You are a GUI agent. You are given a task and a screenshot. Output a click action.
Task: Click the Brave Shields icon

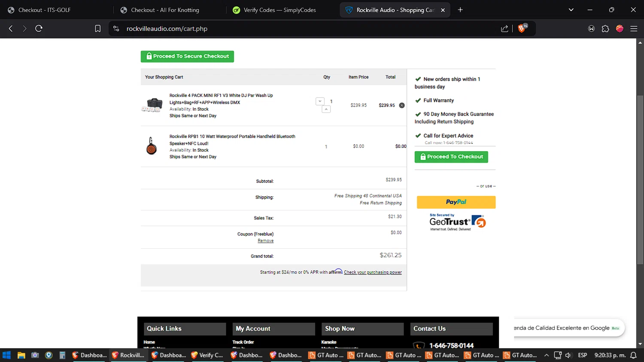pyautogui.click(x=522, y=28)
